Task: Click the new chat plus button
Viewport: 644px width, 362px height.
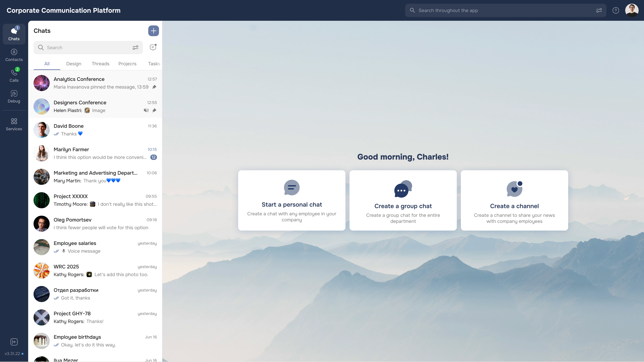Action: click(154, 31)
